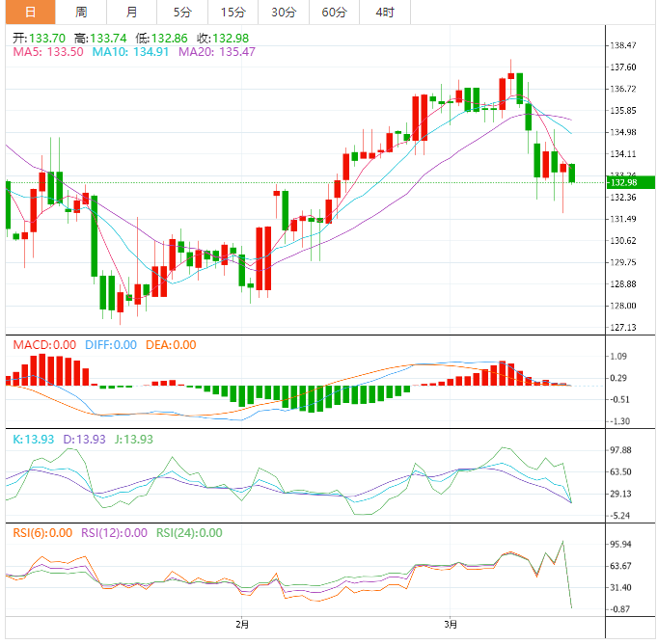657x644 pixels.
Task: Click the green 132.98 current price tag
Action: [631, 182]
